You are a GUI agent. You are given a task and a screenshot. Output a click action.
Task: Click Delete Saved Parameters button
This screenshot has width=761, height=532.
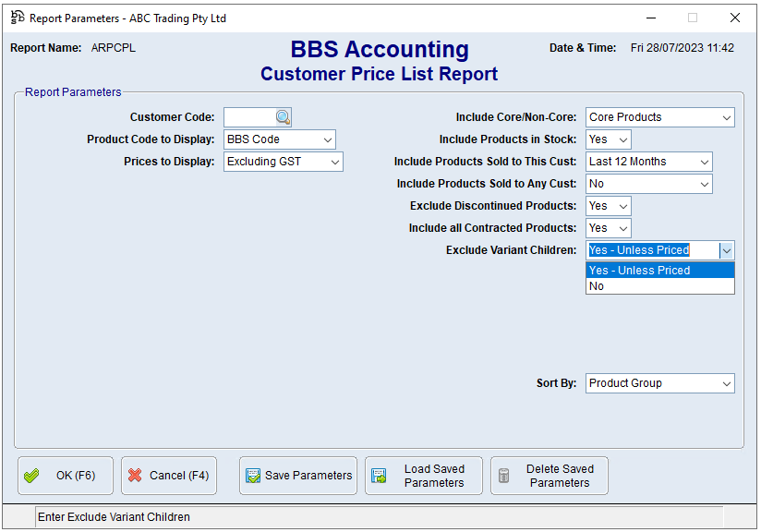(549, 476)
